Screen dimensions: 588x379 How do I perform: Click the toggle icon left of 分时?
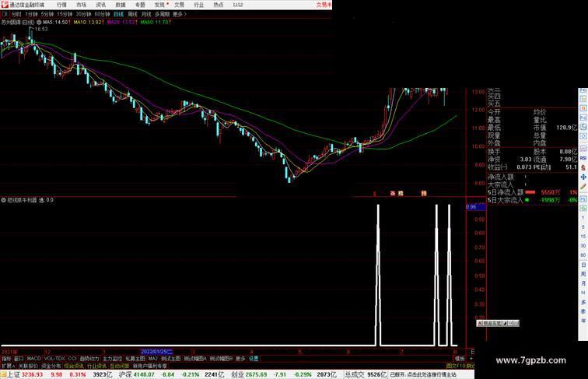tap(5, 14)
